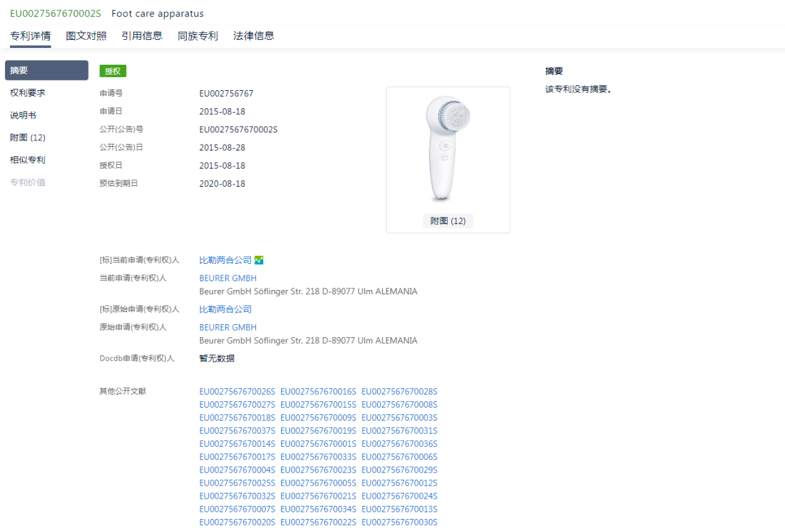Image resolution: width=785 pixels, height=532 pixels.
Task: Click the 附图 (12) button under image
Action: click(x=448, y=221)
